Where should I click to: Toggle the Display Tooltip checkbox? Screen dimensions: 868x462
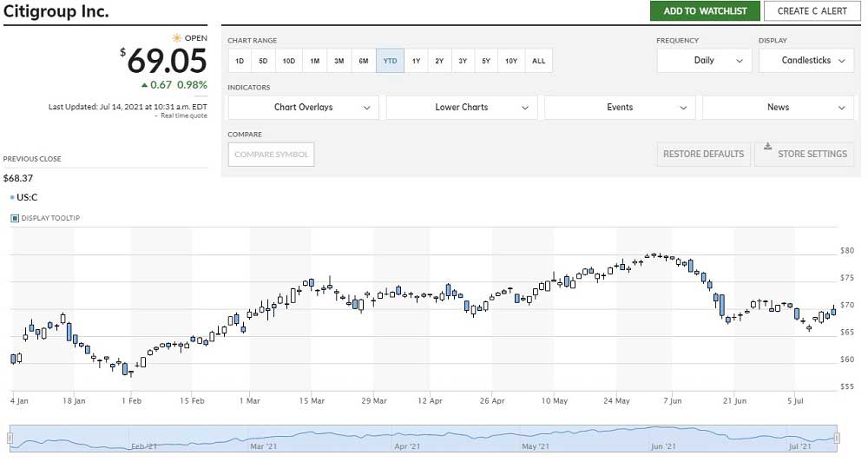click(x=15, y=218)
